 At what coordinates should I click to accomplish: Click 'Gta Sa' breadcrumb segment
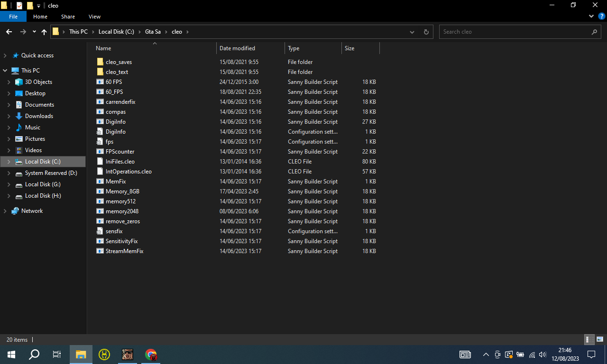153,32
